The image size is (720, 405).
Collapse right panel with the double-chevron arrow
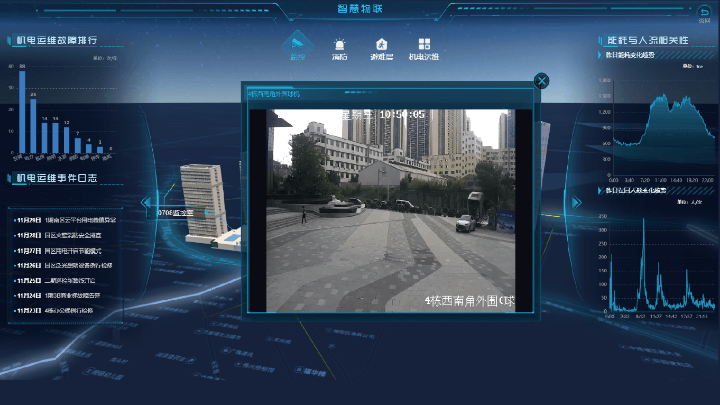point(575,202)
